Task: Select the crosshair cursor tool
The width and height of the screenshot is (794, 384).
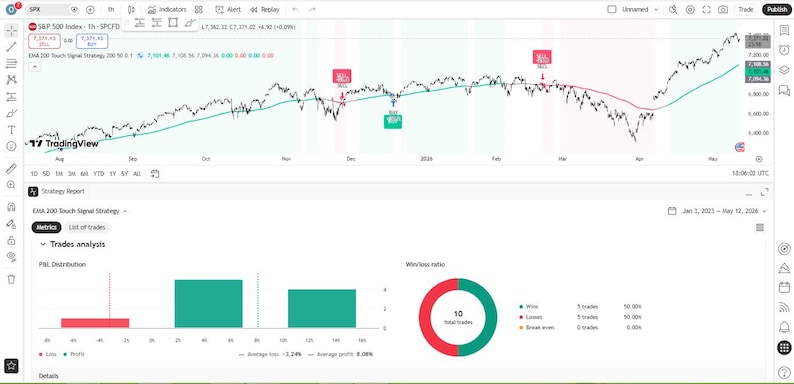Action: pyautogui.click(x=11, y=30)
